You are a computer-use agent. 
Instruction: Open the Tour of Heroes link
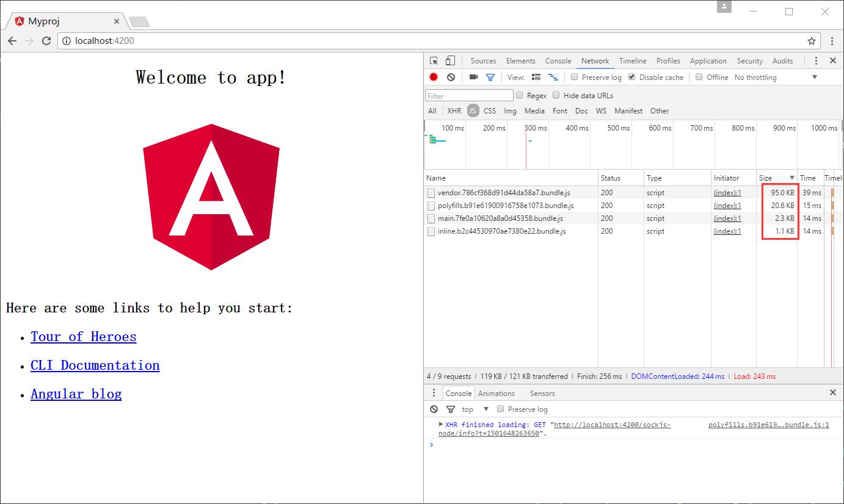point(84,337)
